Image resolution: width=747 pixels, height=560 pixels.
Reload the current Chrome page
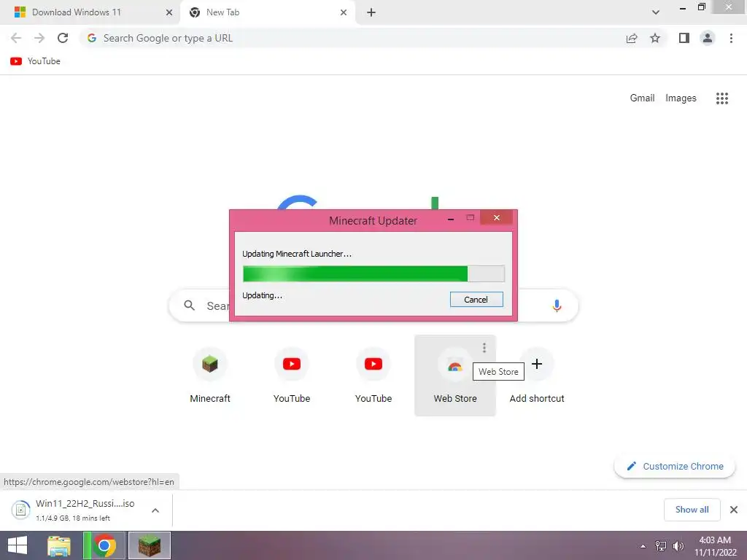[x=63, y=38]
